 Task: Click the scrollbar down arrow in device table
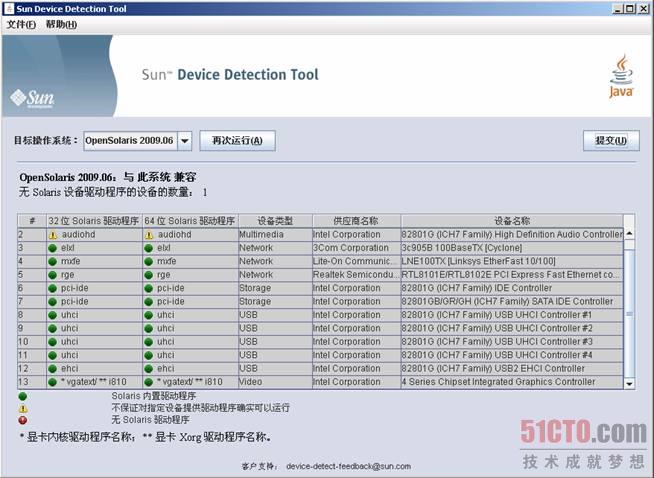pyautogui.click(x=629, y=383)
